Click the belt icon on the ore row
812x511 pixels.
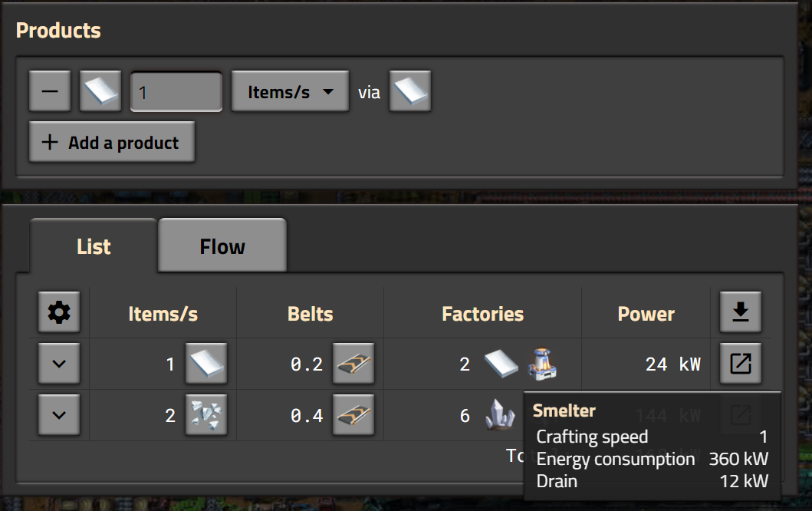[353, 414]
